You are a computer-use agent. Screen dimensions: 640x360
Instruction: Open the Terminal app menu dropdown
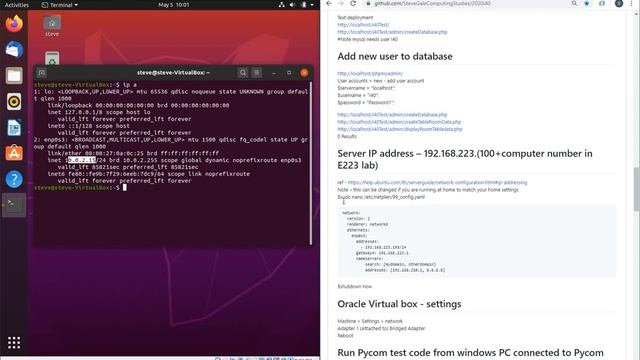pyautogui.click(x=60, y=5)
